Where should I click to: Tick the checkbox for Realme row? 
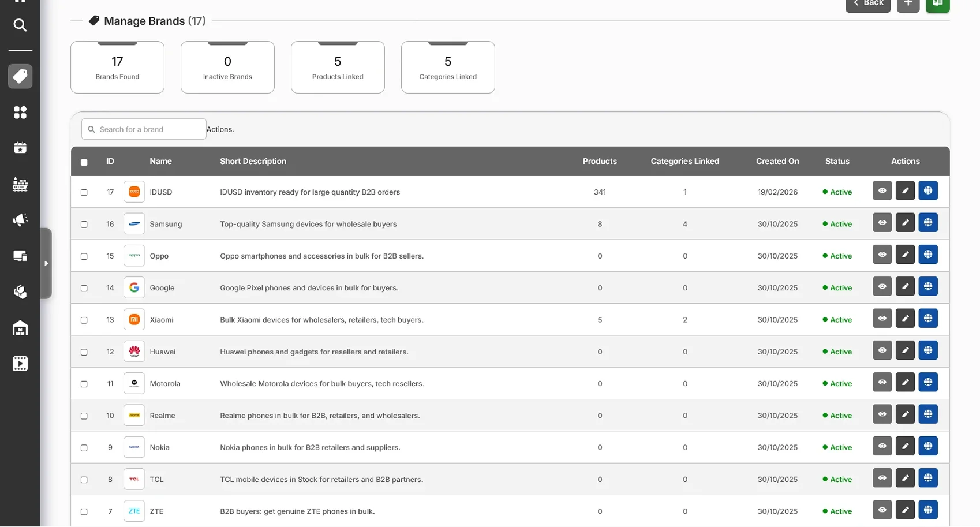[x=84, y=416]
